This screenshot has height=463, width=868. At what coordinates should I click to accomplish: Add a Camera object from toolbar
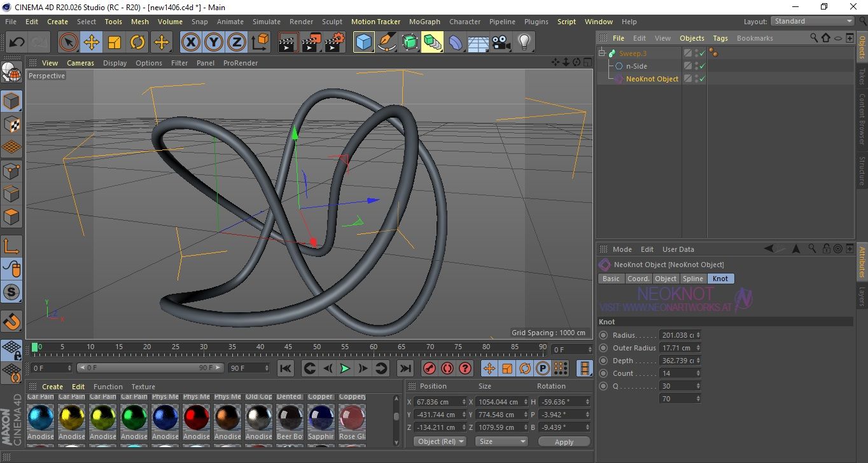click(x=501, y=43)
